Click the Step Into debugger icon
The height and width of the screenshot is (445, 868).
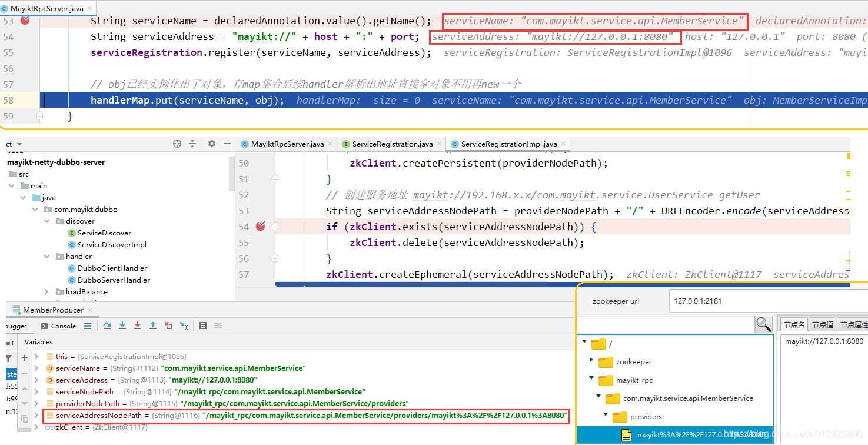[122, 326]
